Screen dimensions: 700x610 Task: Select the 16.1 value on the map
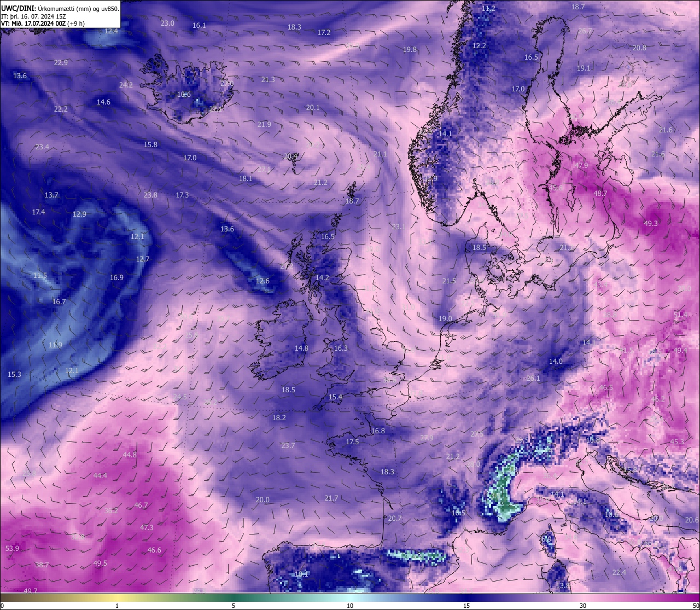pos(199,25)
